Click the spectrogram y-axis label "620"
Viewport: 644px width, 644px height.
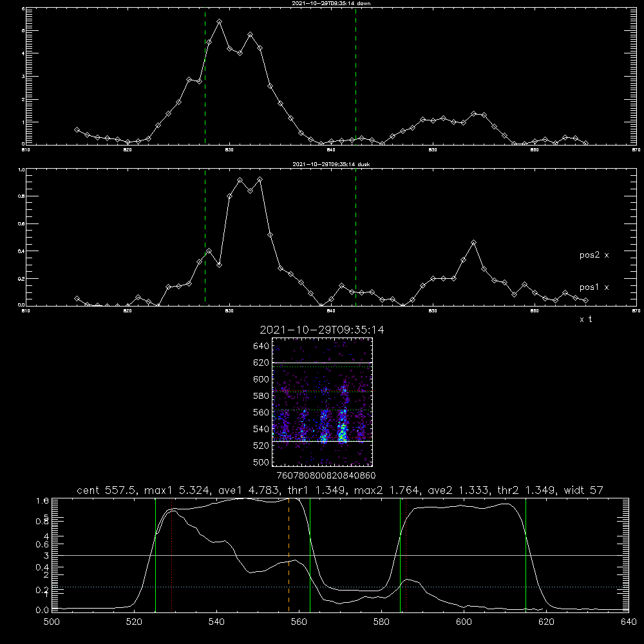point(261,363)
